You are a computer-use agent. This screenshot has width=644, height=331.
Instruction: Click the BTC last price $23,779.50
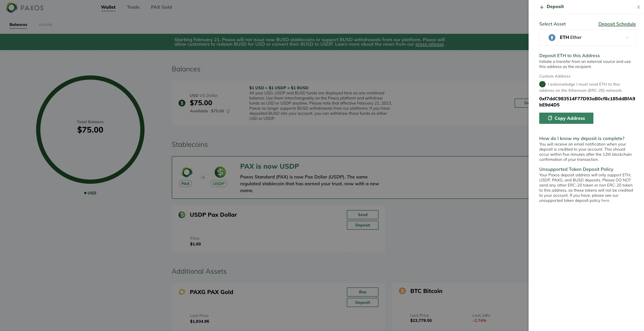pyautogui.click(x=421, y=321)
